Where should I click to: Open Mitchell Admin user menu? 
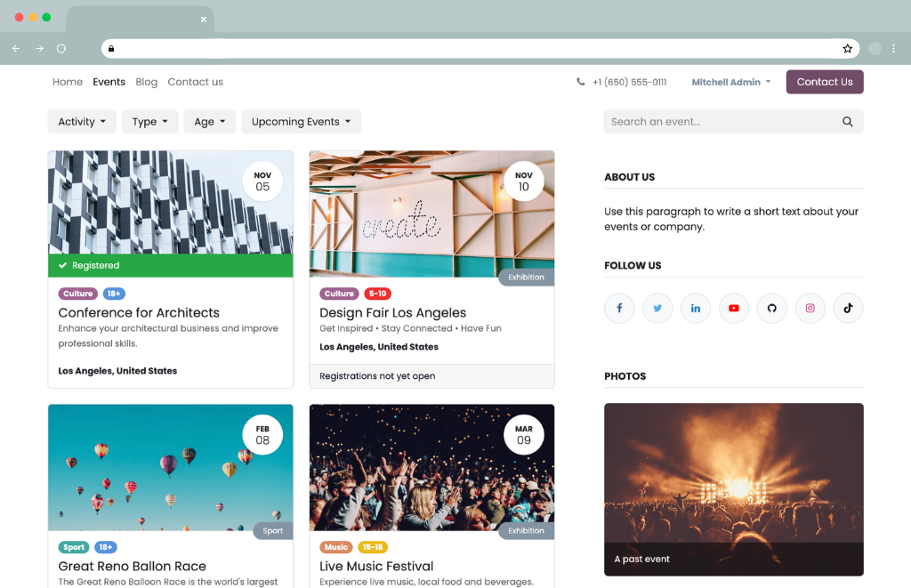tap(730, 82)
